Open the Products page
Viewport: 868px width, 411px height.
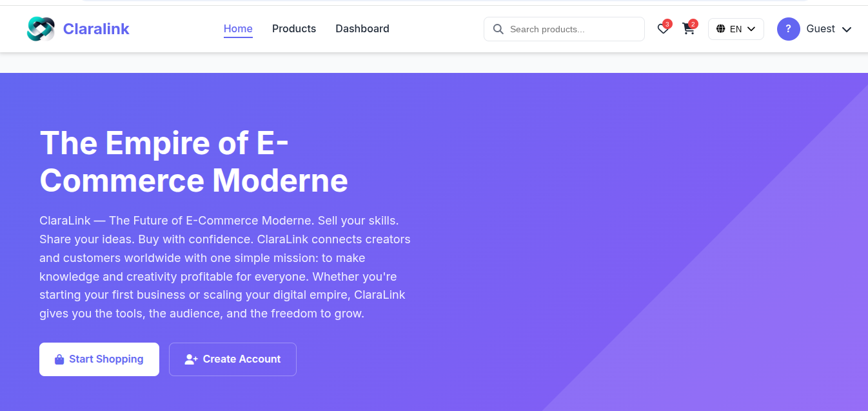[x=294, y=28]
